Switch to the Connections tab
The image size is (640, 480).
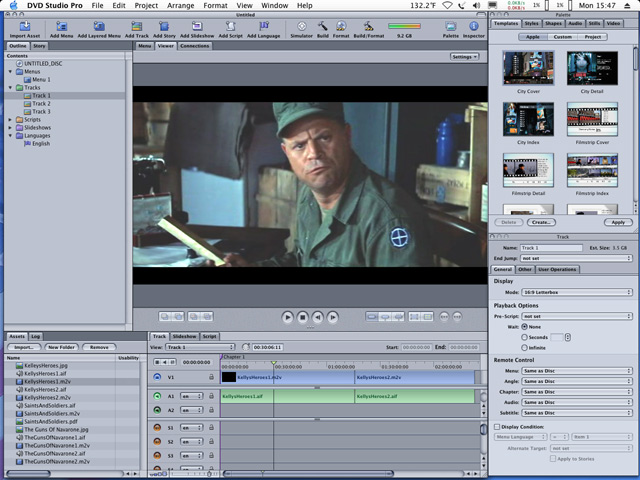coord(195,46)
